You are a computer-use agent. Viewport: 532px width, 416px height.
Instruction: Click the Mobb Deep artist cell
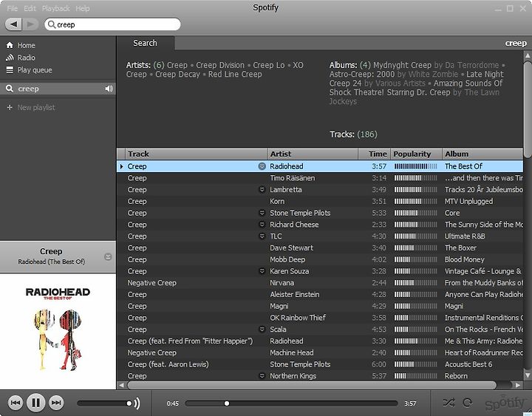(287, 259)
